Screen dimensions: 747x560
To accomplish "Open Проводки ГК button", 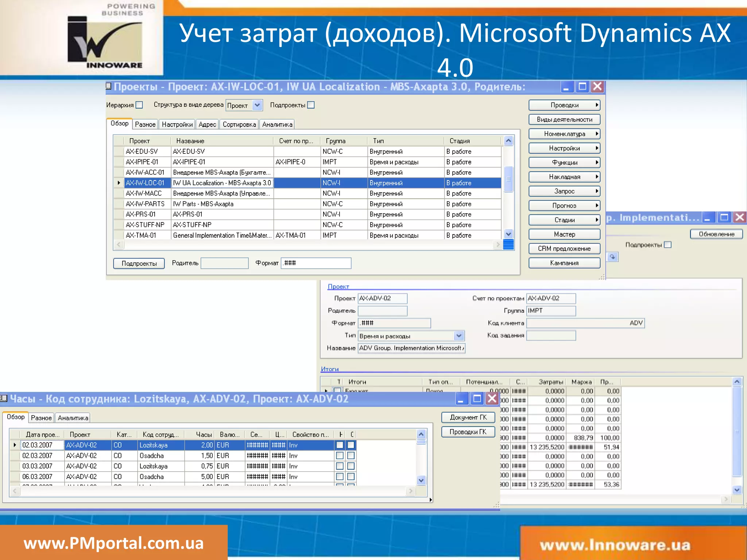I will pos(468,432).
